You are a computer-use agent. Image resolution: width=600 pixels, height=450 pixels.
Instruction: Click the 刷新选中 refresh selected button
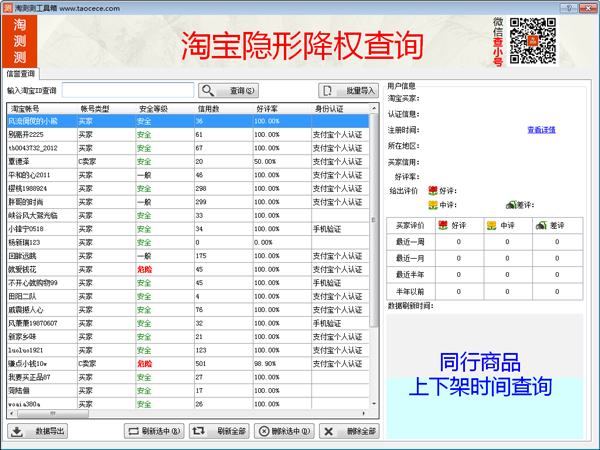[x=154, y=431]
